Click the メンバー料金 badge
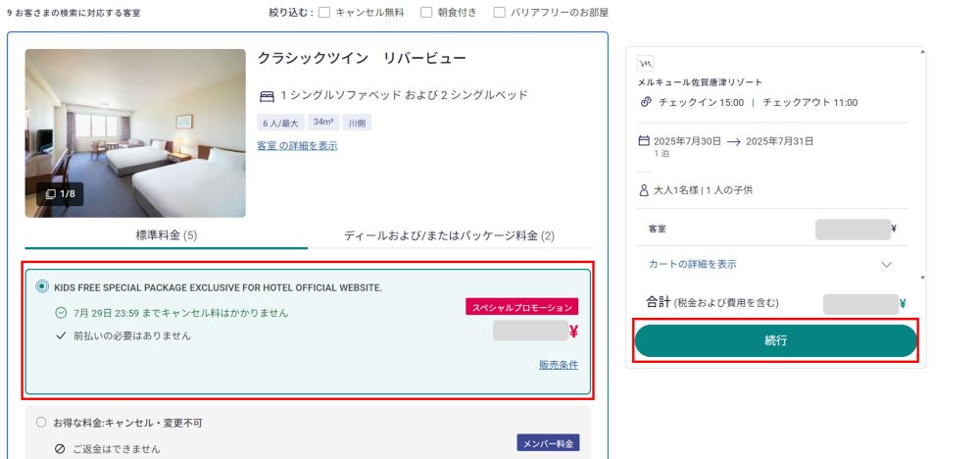980x459 pixels. [548, 442]
